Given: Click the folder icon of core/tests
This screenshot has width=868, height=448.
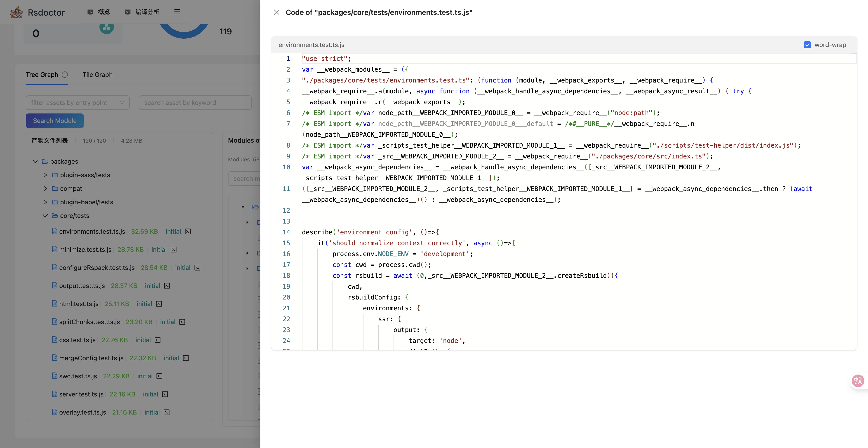Looking at the screenshot, I should click(x=55, y=216).
